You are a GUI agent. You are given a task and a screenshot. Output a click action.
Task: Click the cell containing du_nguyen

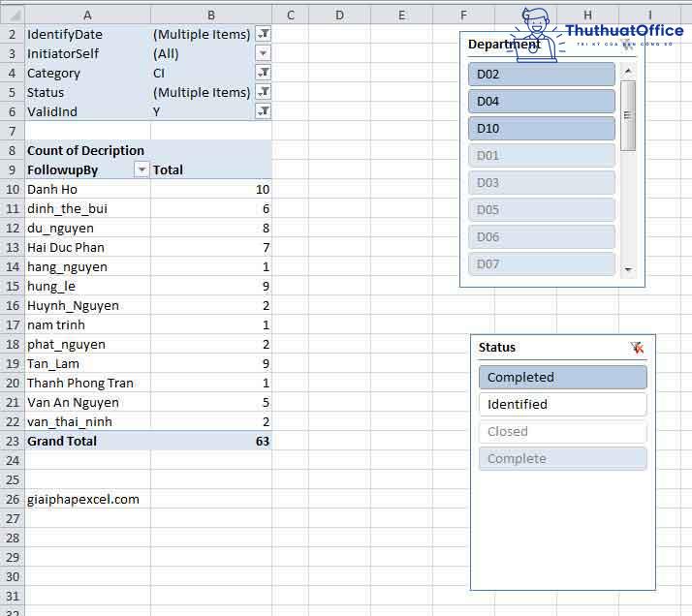(87, 228)
